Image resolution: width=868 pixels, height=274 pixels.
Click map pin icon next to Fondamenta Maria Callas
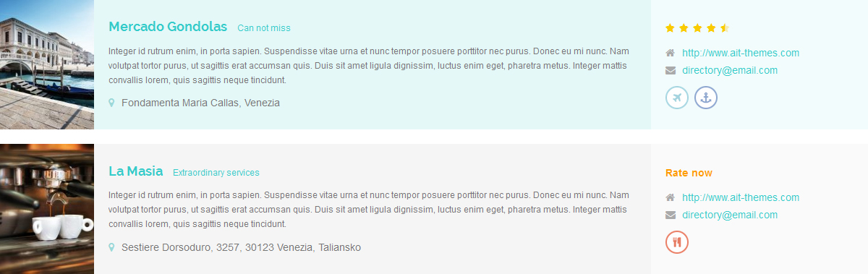pos(111,103)
